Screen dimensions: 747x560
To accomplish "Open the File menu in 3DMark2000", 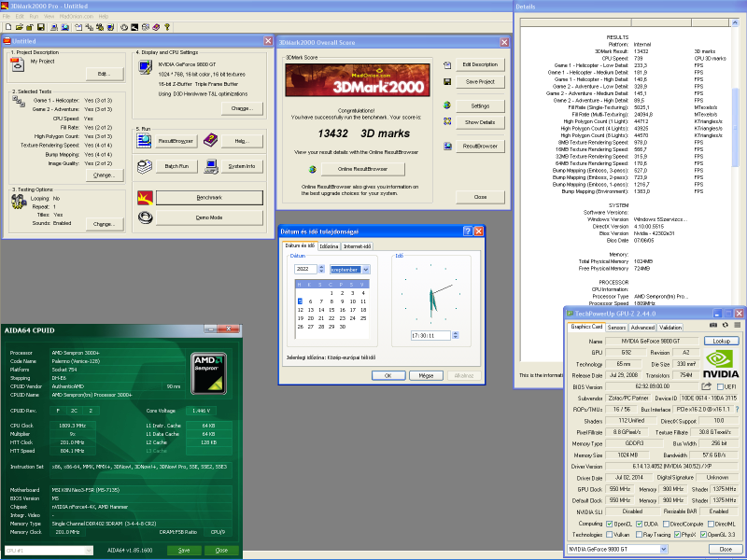I will point(7,16).
